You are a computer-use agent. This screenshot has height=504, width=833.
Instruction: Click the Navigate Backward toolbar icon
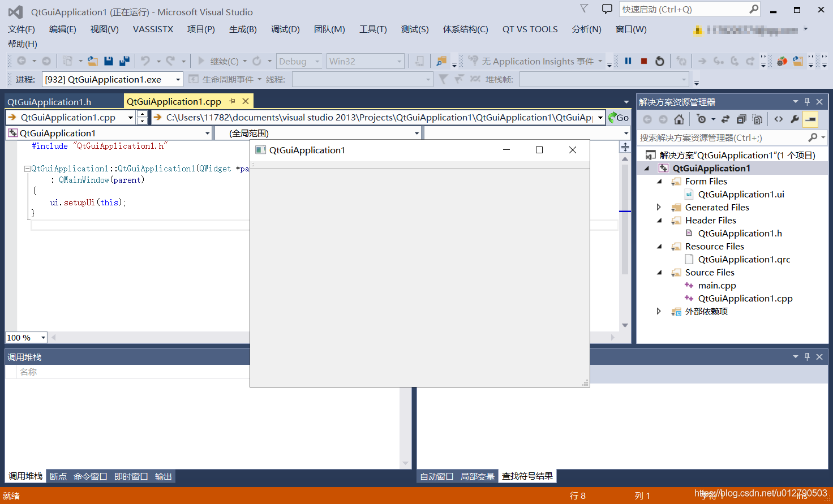[22, 61]
